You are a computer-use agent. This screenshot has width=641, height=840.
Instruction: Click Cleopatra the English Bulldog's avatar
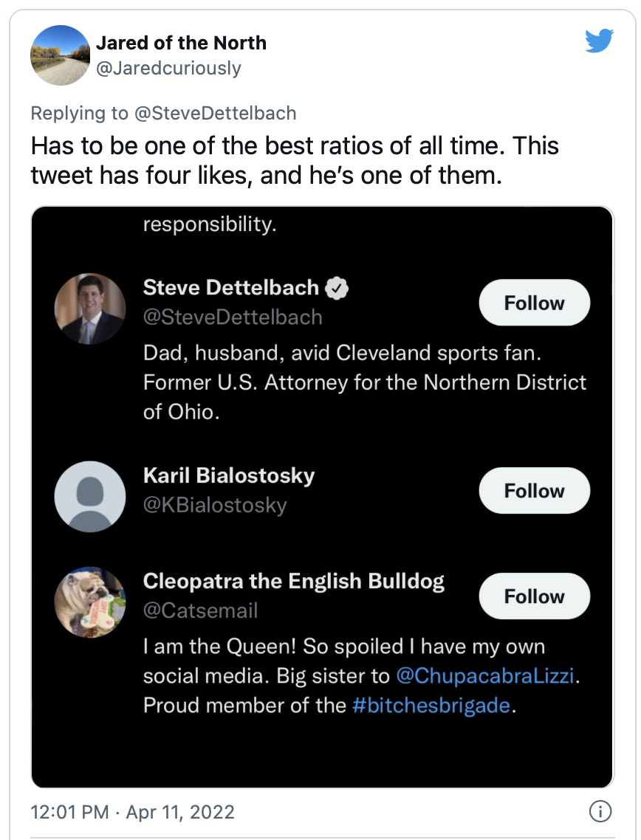point(90,602)
